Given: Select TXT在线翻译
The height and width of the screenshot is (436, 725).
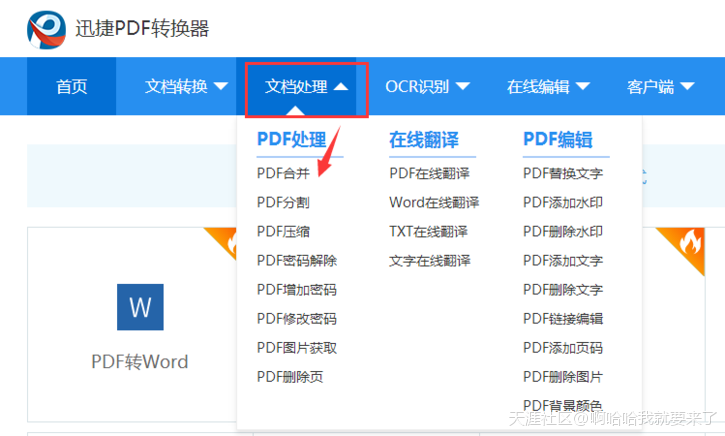Looking at the screenshot, I should point(429,232).
